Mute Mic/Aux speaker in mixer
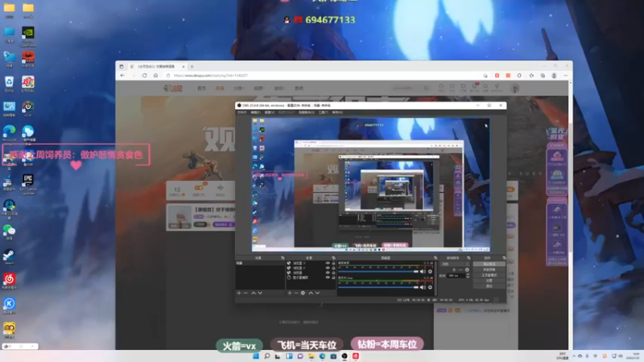 click(423, 287)
